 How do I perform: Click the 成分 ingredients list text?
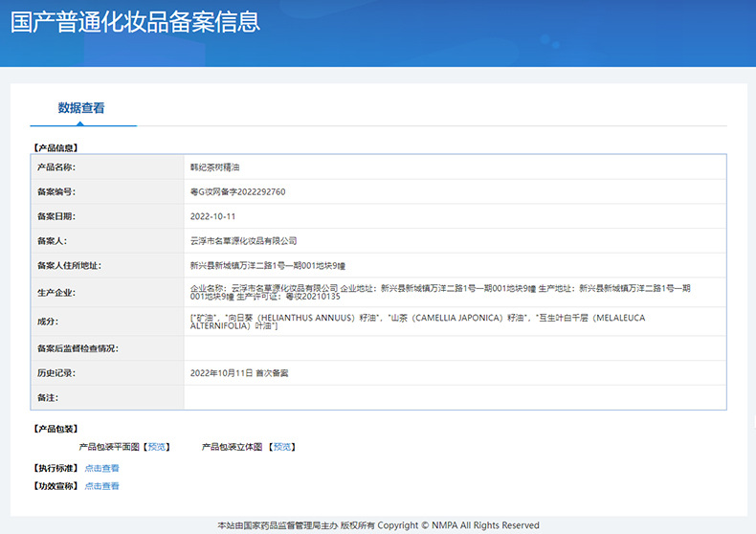click(416, 322)
